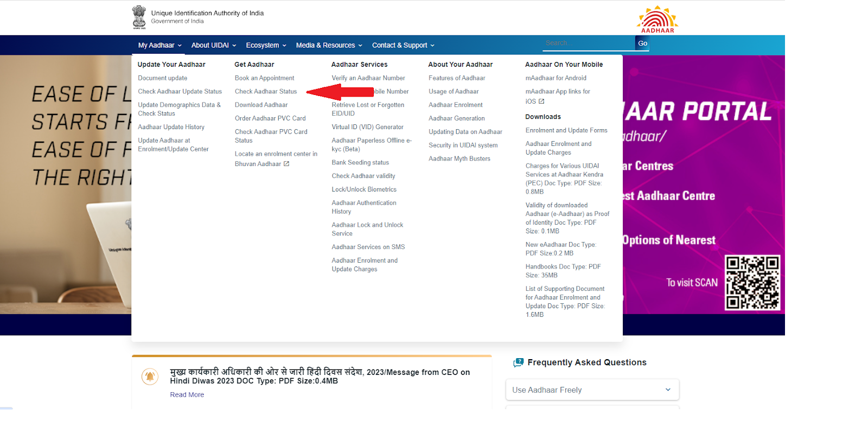Screen dimensions: 868x433
Task: Open Check Aadhaar Update Status link
Action: (x=180, y=92)
